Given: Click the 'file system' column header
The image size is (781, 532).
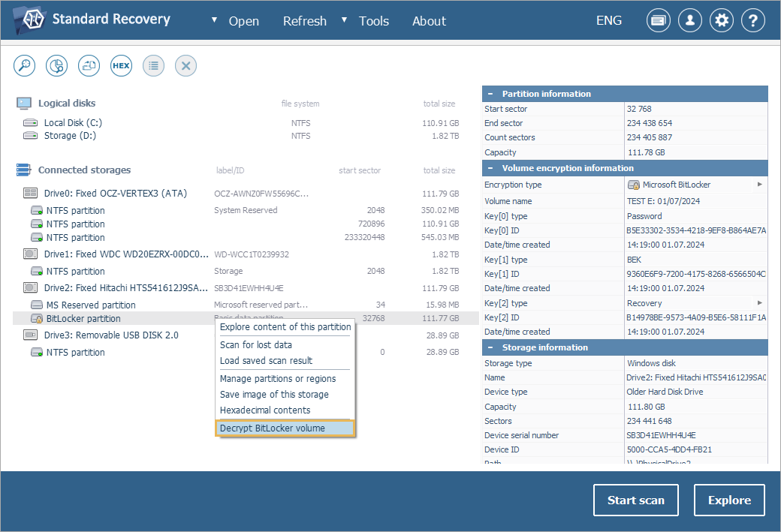Looking at the screenshot, I should pyautogui.click(x=300, y=104).
